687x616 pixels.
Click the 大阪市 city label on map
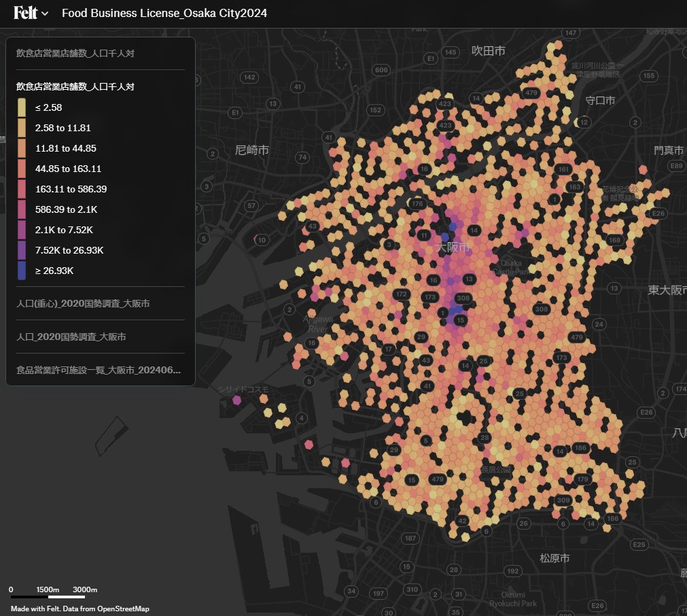point(453,247)
